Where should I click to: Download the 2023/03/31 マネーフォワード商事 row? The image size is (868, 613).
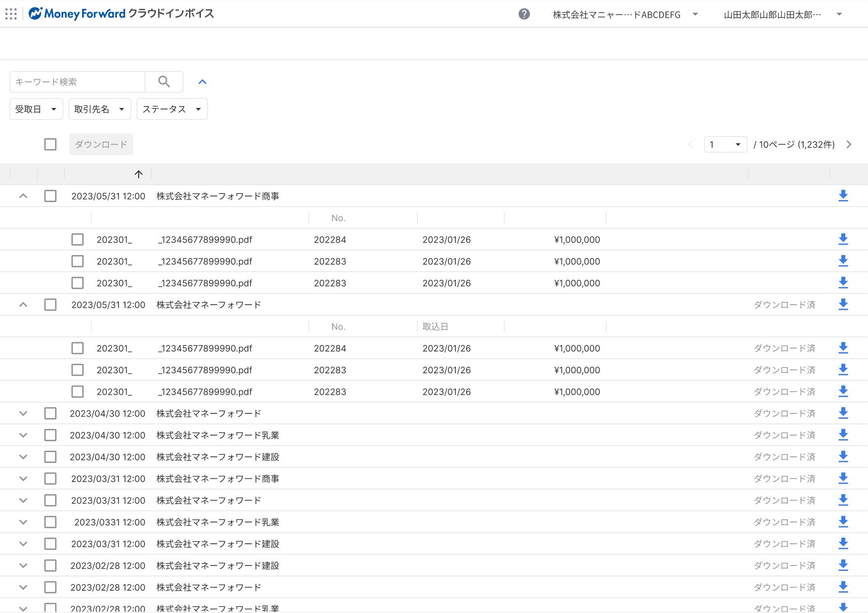pos(843,479)
